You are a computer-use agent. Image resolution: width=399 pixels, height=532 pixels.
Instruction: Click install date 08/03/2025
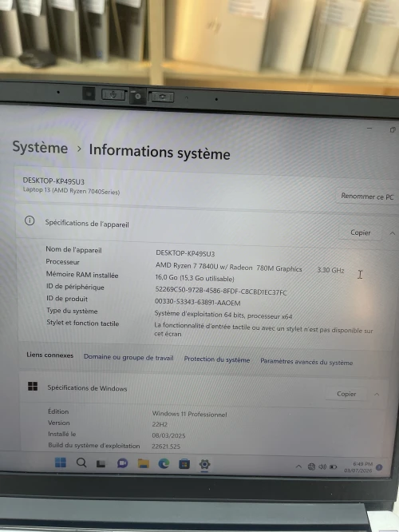(168, 435)
